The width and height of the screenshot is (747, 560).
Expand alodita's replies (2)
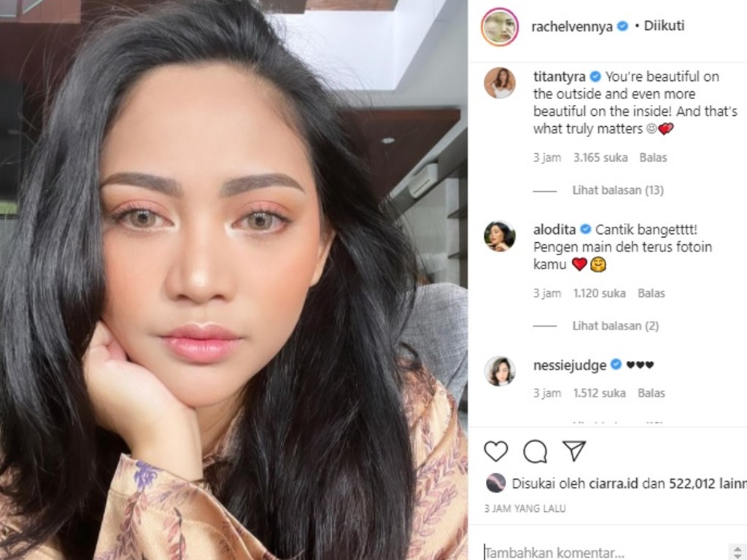pos(616,326)
